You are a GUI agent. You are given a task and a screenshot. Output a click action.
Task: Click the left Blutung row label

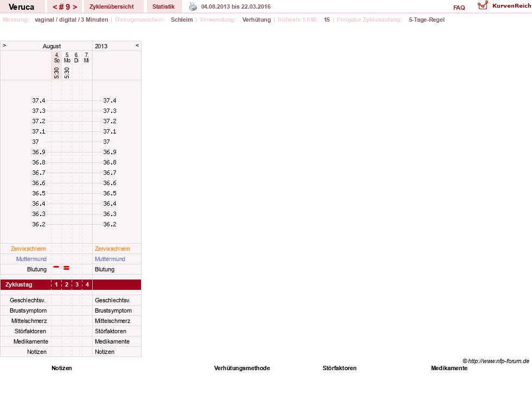(x=37, y=269)
